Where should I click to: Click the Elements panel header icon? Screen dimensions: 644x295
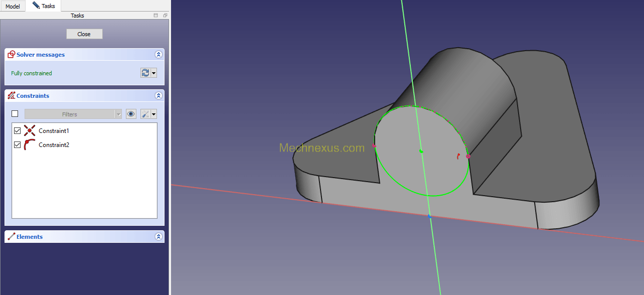click(11, 237)
